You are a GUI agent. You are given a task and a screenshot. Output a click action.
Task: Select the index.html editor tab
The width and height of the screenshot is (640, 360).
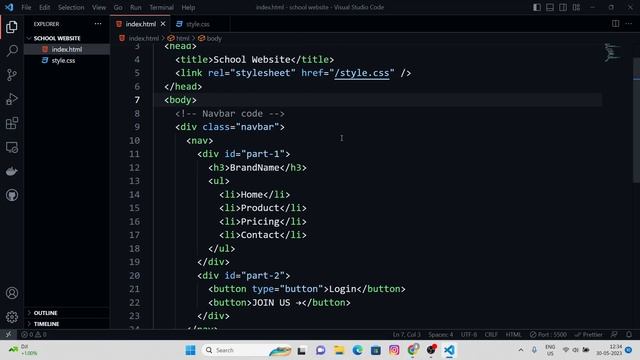pos(140,24)
